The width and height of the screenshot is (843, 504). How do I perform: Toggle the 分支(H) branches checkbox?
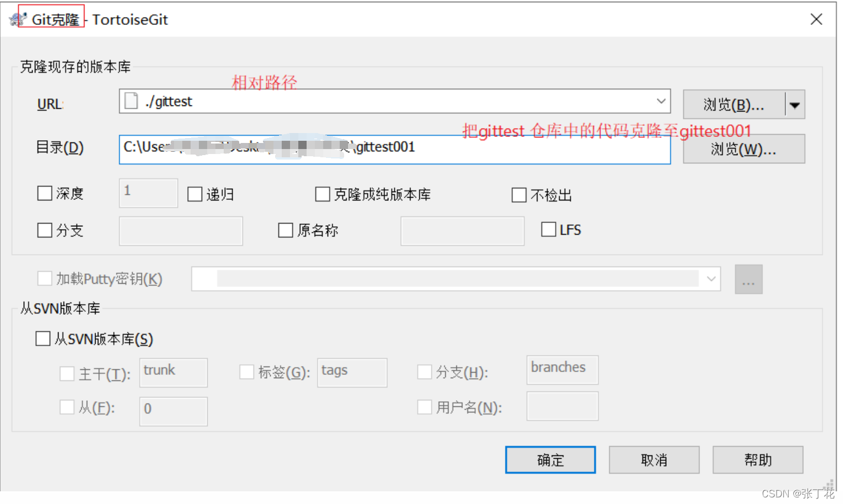(x=425, y=372)
